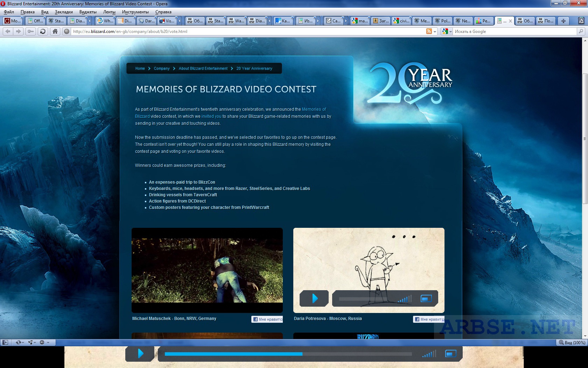Viewport: 588px width, 368px height.
Task: Go forward with the browser forward arrow
Action: [19, 32]
